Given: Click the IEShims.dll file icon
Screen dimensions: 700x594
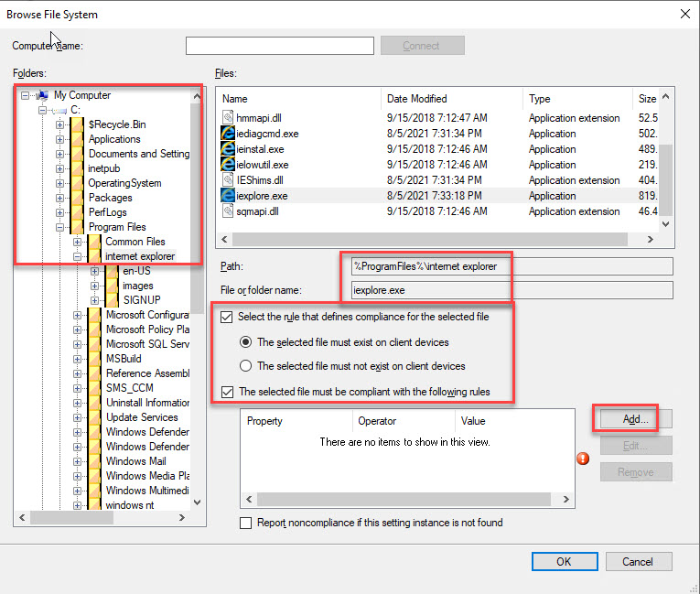Looking at the screenshot, I should pos(229,180).
